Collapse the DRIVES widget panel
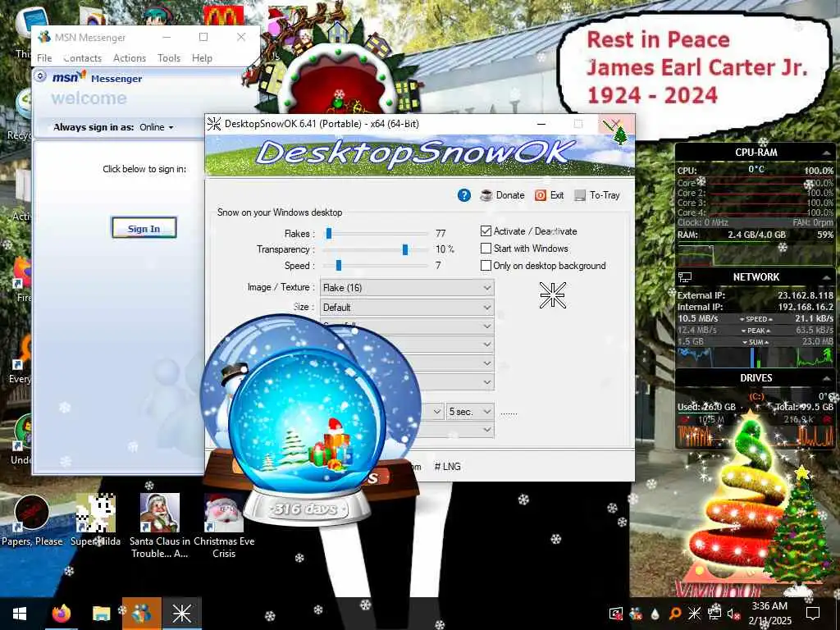The image size is (840, 630). click(x=825, y=378)
